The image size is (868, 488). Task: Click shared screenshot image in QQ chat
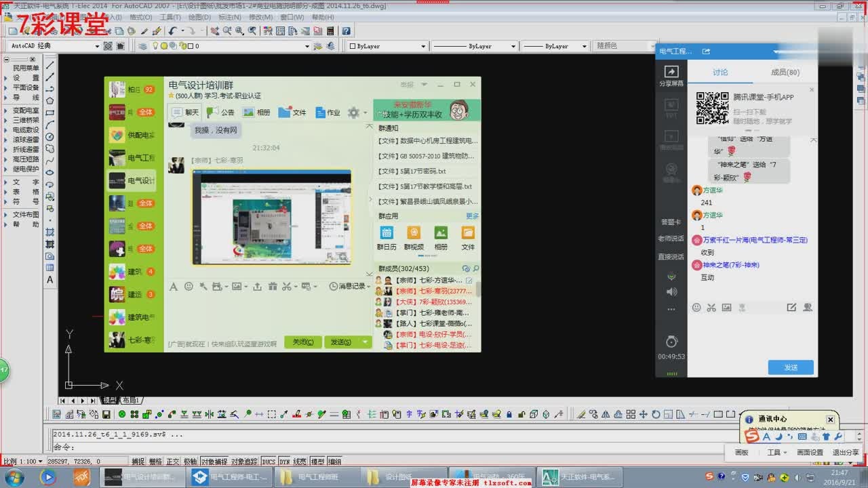271,217
